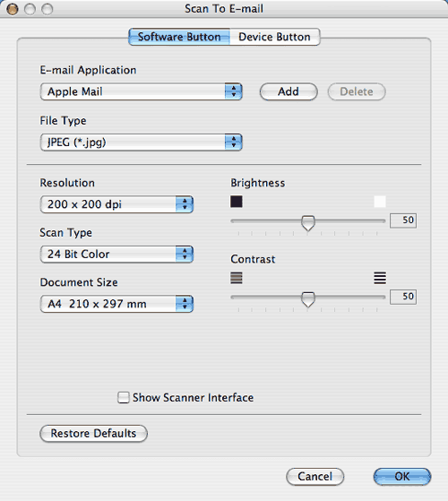Image resolution: width=448 pixels, height=501 pixels.
Task: Enable Show Scanner Interface checkbox
Action: 124,397
